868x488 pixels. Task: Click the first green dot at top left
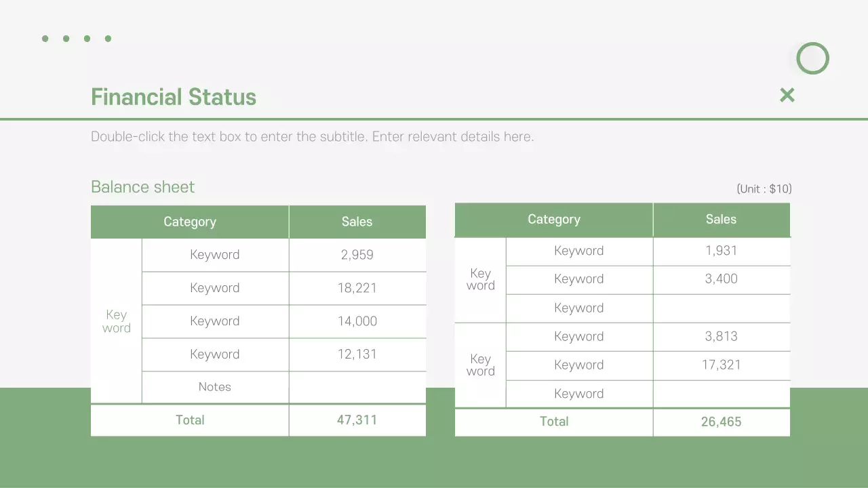click(45, 39)
